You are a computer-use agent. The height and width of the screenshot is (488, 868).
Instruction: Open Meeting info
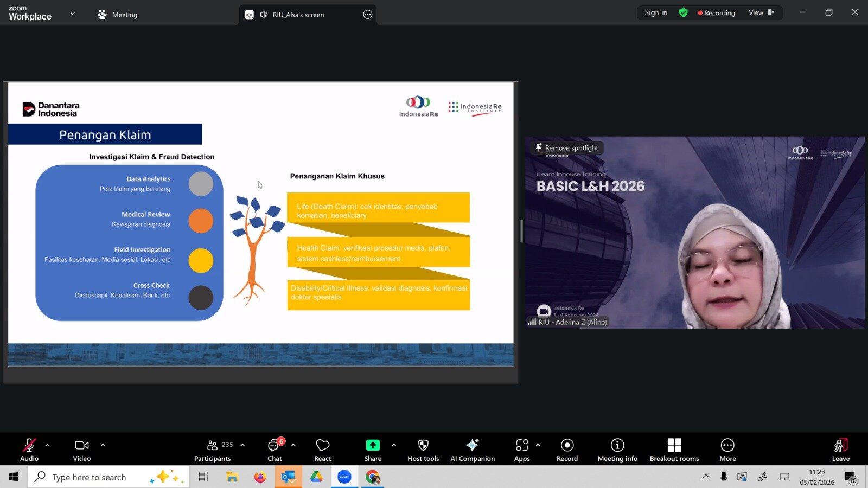click(x=617, y=450)
